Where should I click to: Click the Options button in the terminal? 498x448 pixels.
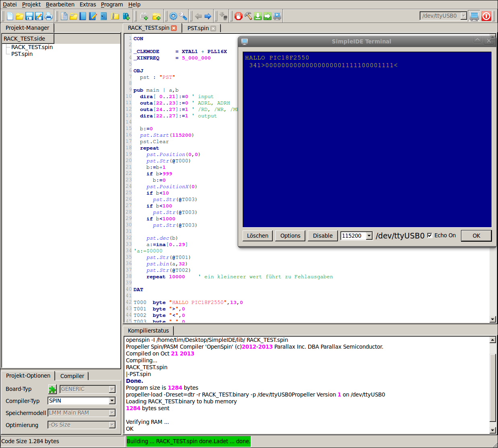290,236
